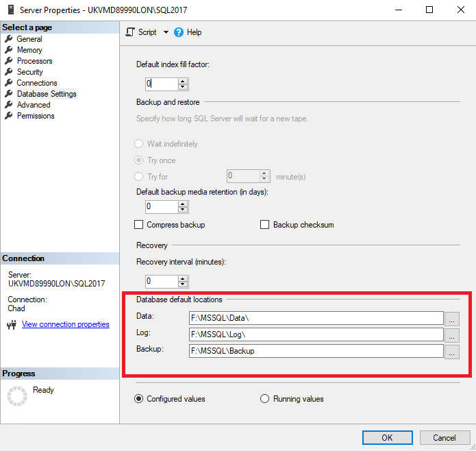Increase the default index fill factor
The width and height of the screenshot is (476, 451).
(183, 81)
